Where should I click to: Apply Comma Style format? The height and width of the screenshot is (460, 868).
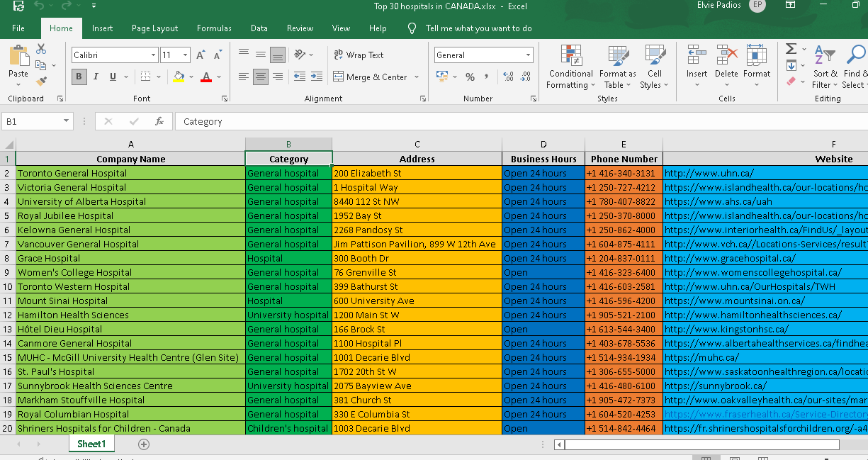[487, 77]
